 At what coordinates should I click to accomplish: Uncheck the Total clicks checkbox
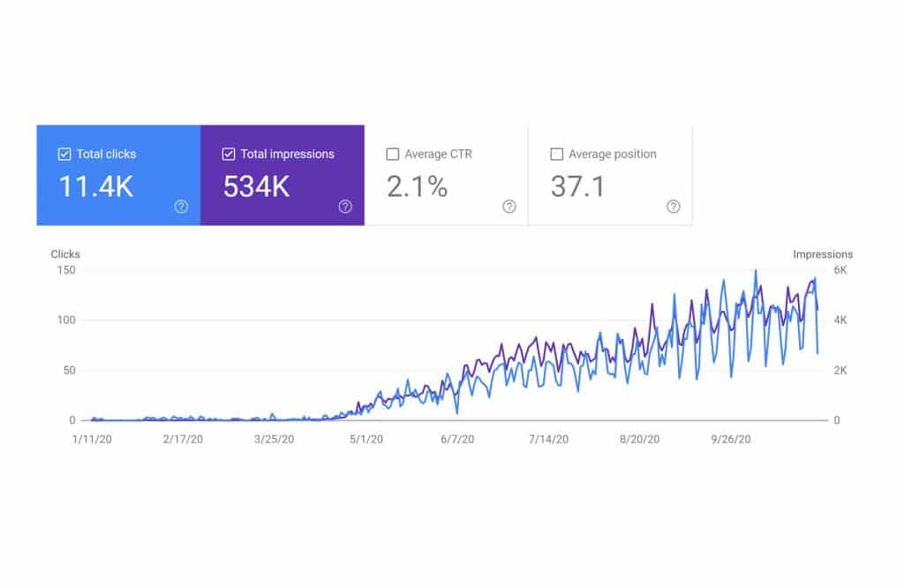click(x=64, y=153)
